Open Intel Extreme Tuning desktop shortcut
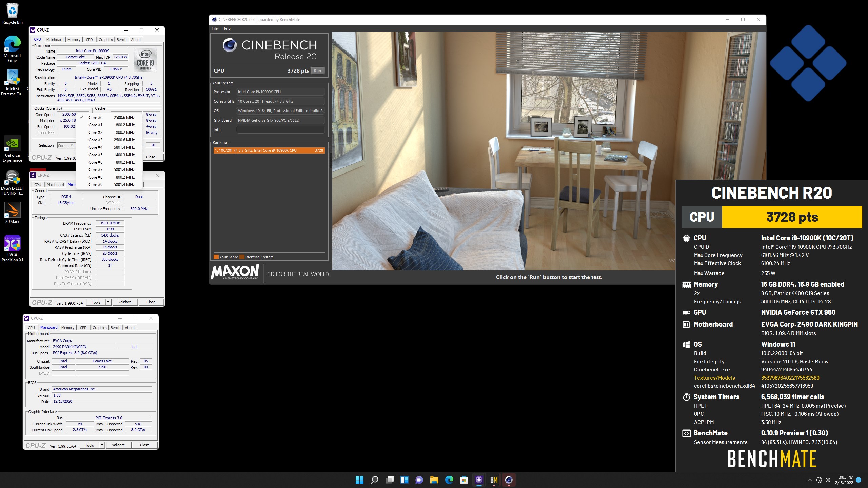 (12, 82)
